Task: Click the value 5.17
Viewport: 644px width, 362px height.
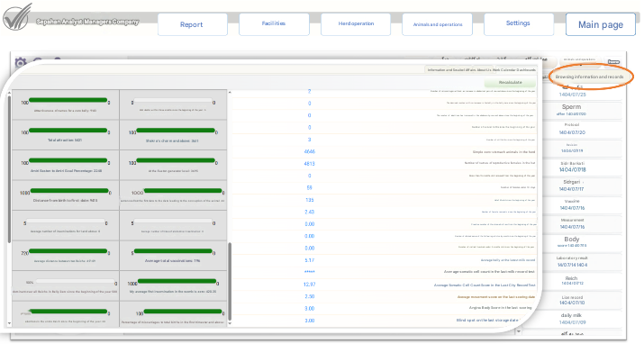Action: (310, 260)
